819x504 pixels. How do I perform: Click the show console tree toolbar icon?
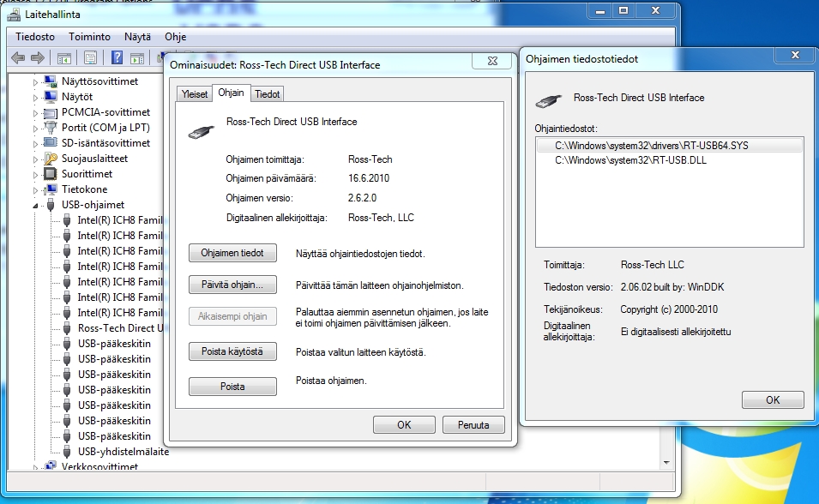coord(63,58)
